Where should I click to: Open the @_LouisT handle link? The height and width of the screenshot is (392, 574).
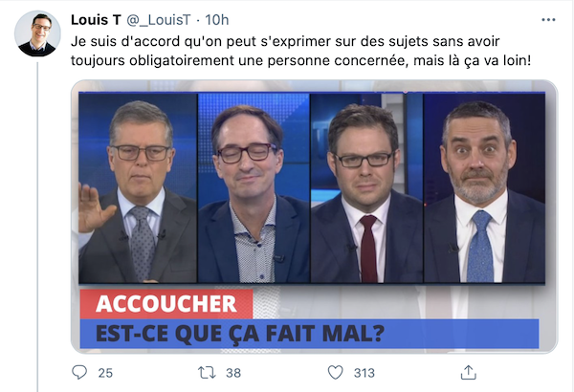pyautogui.click(x=159, y=20)
